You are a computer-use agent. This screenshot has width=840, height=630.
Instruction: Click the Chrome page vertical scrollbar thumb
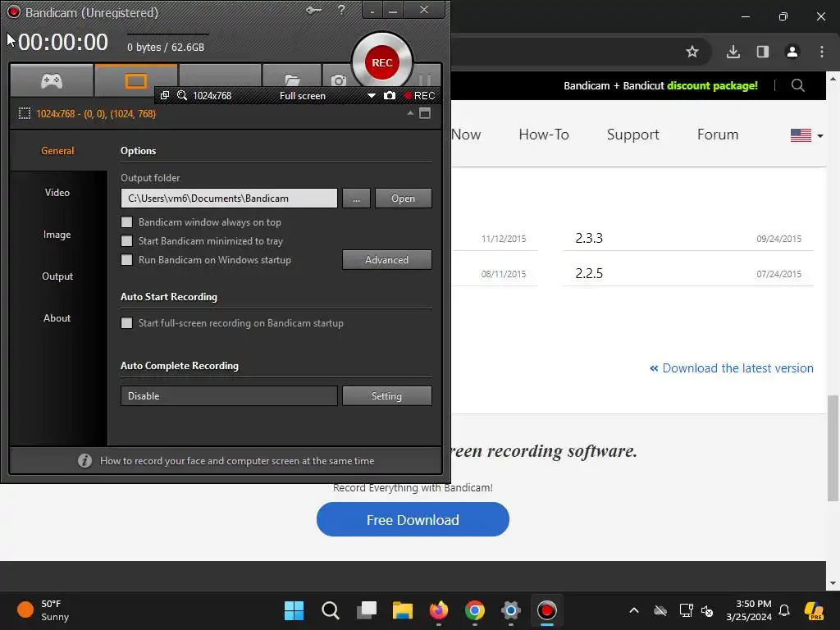point(833,448)
